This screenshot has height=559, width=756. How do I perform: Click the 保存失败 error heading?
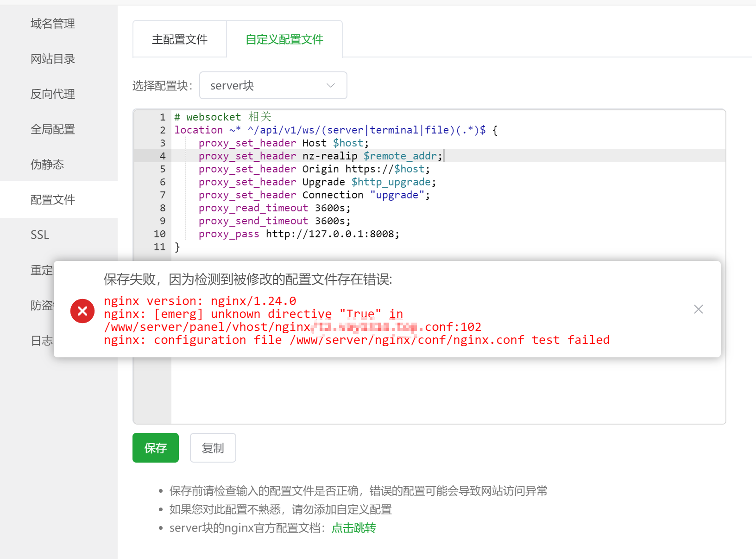point(248,279)
